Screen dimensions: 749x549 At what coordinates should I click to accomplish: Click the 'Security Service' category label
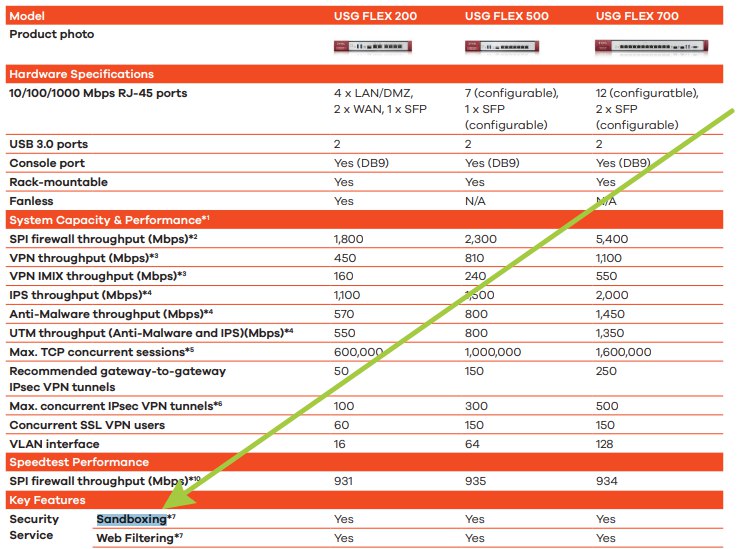[x=34, y=527]
